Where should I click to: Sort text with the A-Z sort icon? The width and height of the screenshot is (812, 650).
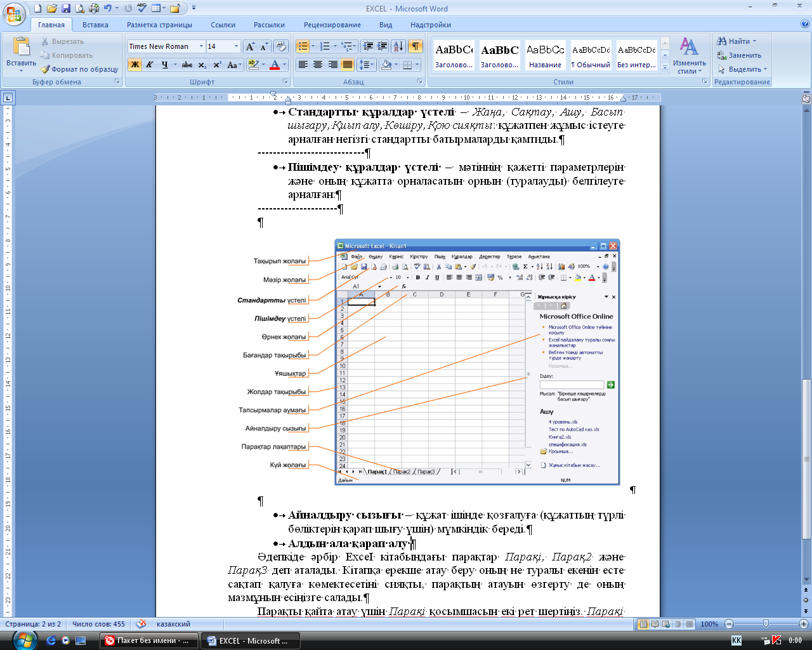pyautogui.click(x=398, y=46)
